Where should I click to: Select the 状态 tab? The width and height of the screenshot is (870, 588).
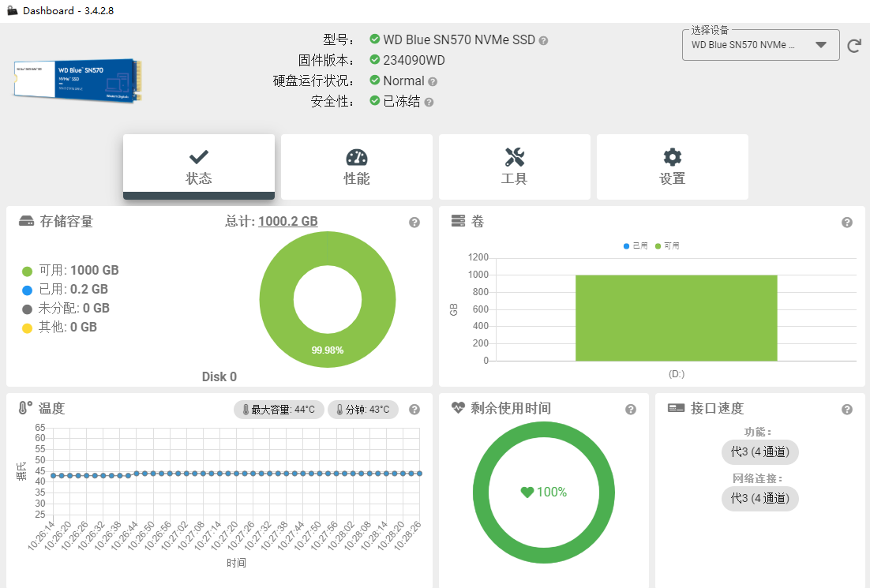(199, 167)
